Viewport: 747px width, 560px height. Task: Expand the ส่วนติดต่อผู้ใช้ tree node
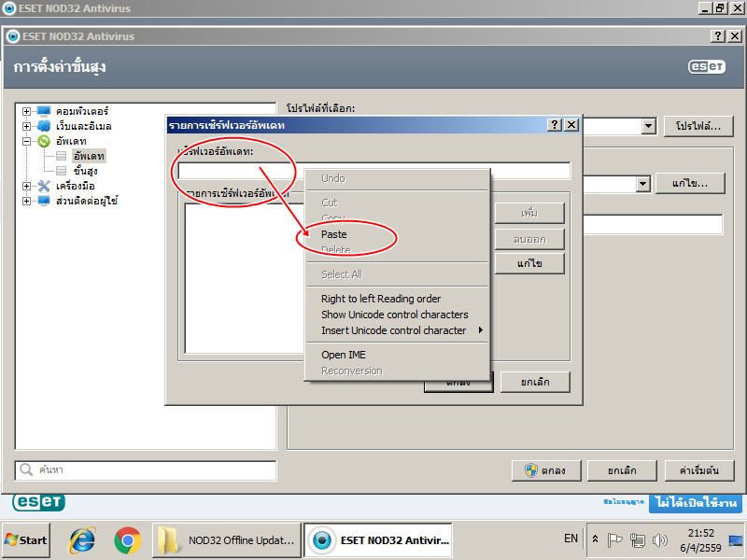(x=27, y=201)
